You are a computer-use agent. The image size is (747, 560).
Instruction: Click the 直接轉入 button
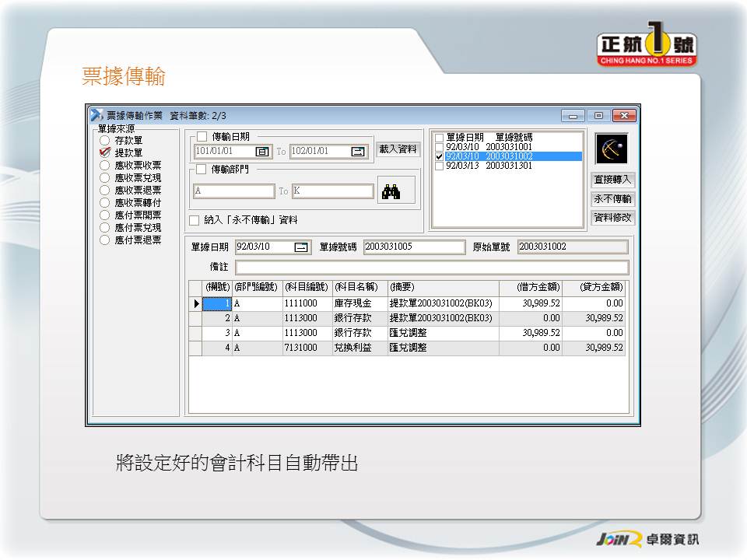(613, 180)
